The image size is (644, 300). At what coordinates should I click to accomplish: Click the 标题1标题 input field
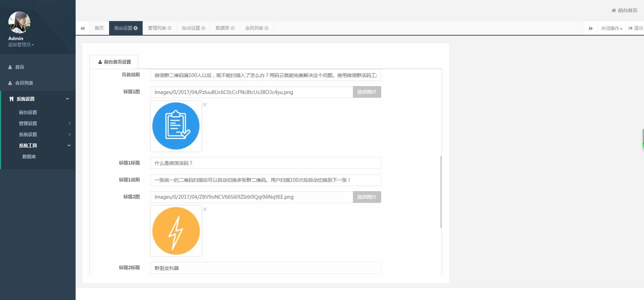(x=265, y=163)
